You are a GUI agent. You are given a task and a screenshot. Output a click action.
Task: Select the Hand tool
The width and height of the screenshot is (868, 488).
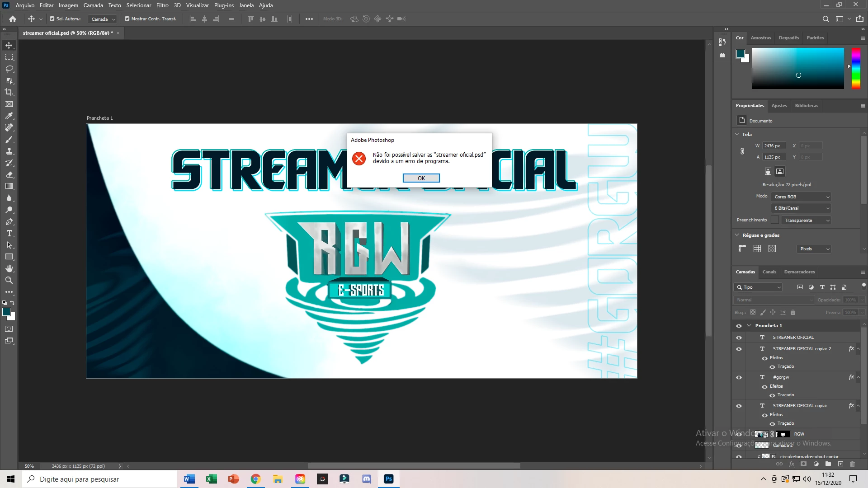point(9,268)
